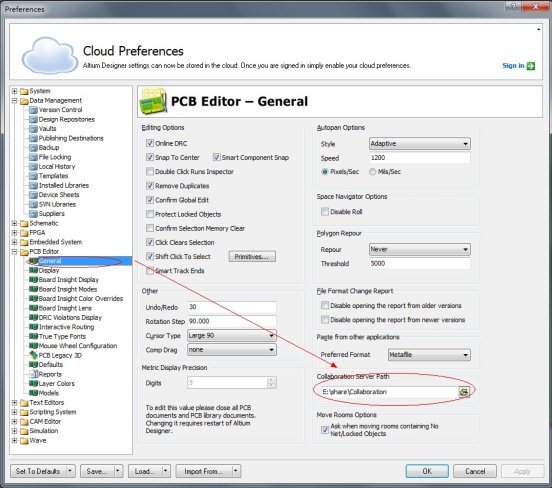The height and width of the screenshot is (488, 552).
Task: Click the SVN Libraries page icon
Action: [33, 204]
